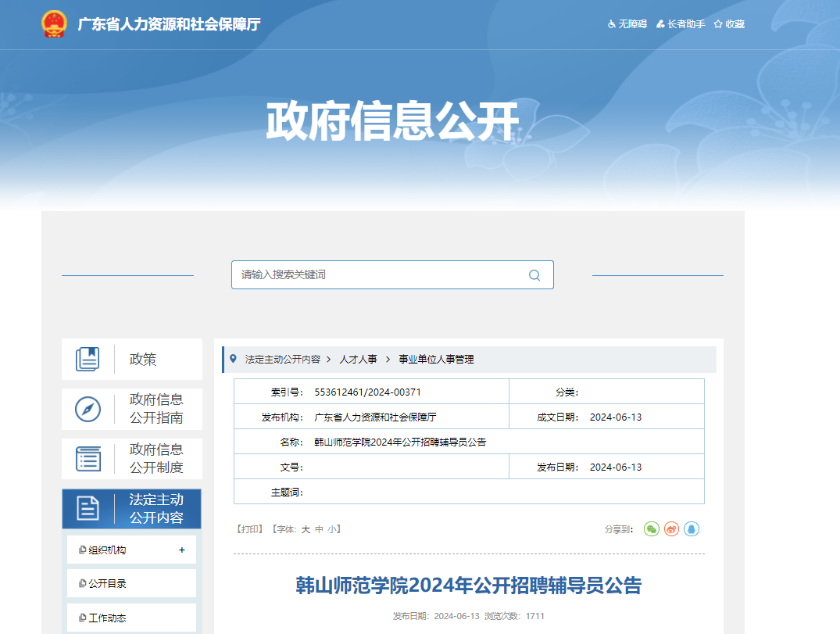Open 政府信息公开制度 sidebar section

click(132, 459)
